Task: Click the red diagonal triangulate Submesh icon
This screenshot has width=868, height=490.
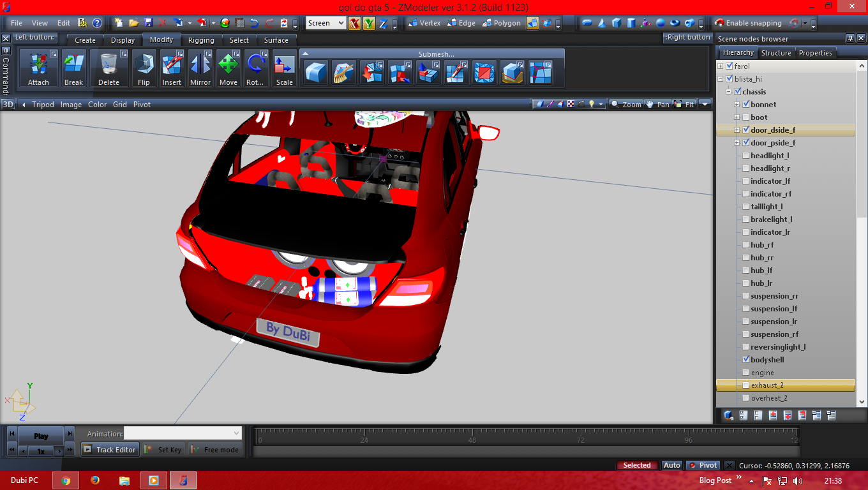Action: [x=484, y=73]
